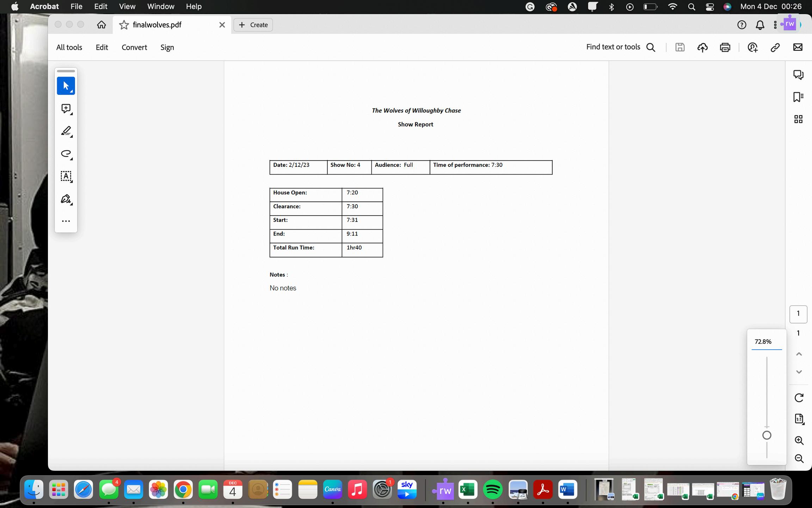This screenshot has height=508, width=812.
Task: Star the finalwolves.pdf tab
Action: click(x=124, y=25)
